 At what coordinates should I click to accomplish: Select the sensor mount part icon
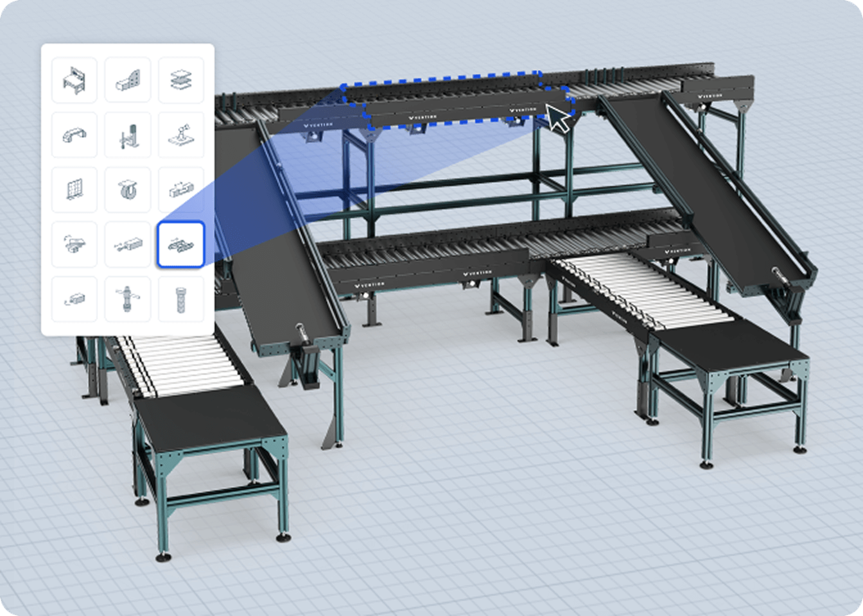[180, 135]
